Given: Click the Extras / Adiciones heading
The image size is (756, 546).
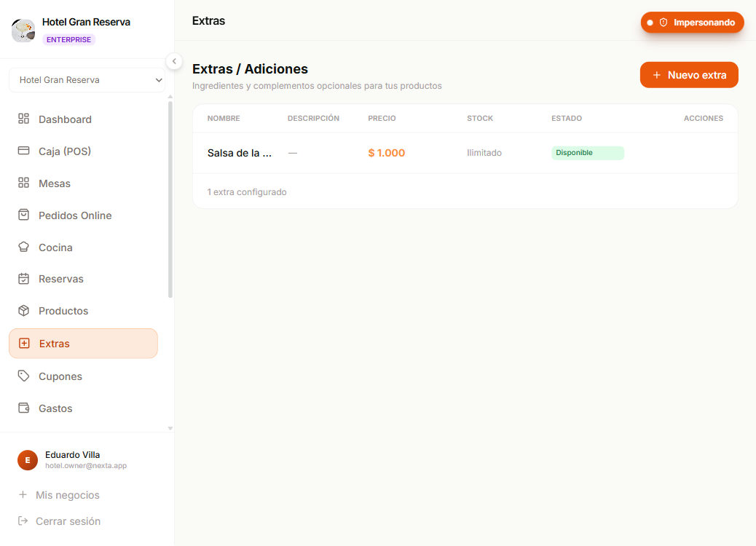Looking at the screenshot, I should click(x=250, y=69).
